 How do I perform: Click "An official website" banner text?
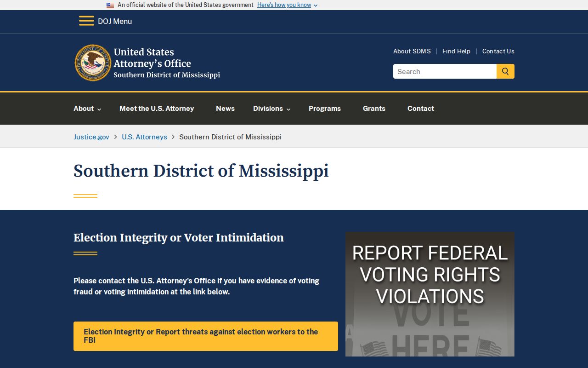pos(186,5)
